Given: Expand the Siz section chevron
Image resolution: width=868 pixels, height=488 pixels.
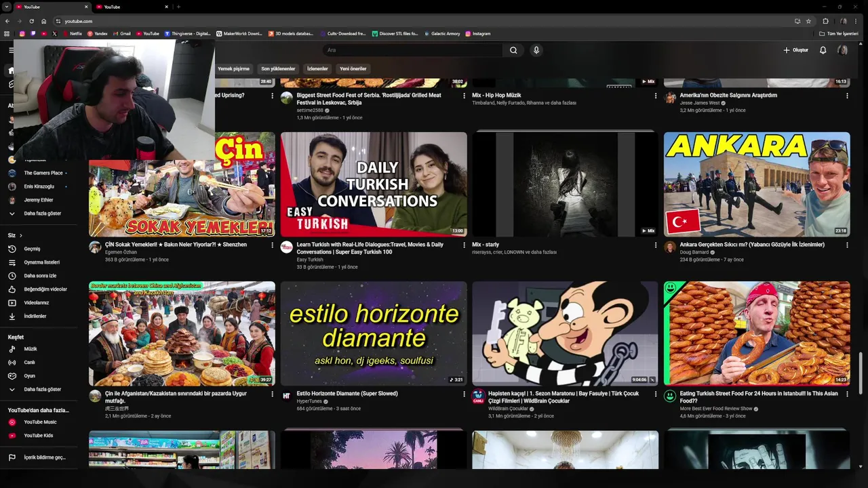Looking at the screenshot, I should click(x=20, y=235).
